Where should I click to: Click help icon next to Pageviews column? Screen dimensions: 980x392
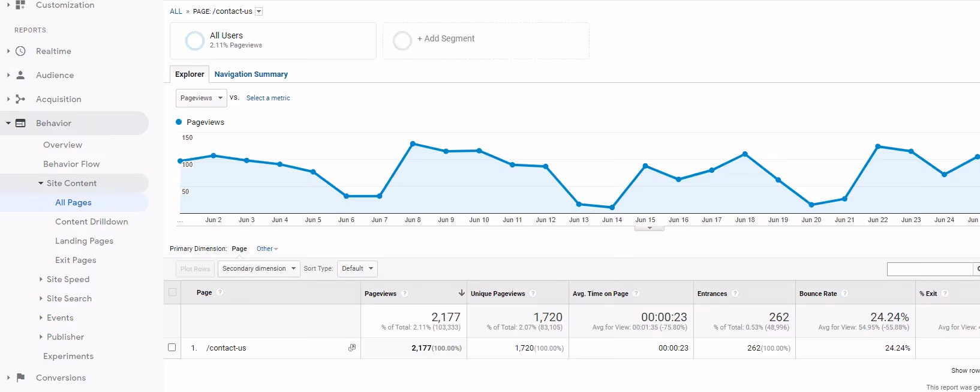(405, 294)
